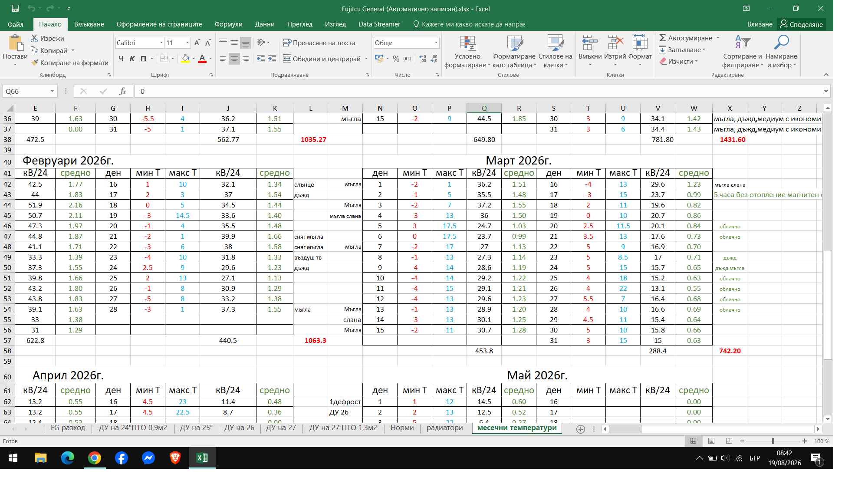Viewport: 868px width, 500px height.
Task: Switch to the Данни ribbon tab
Action: click(265, 24)
